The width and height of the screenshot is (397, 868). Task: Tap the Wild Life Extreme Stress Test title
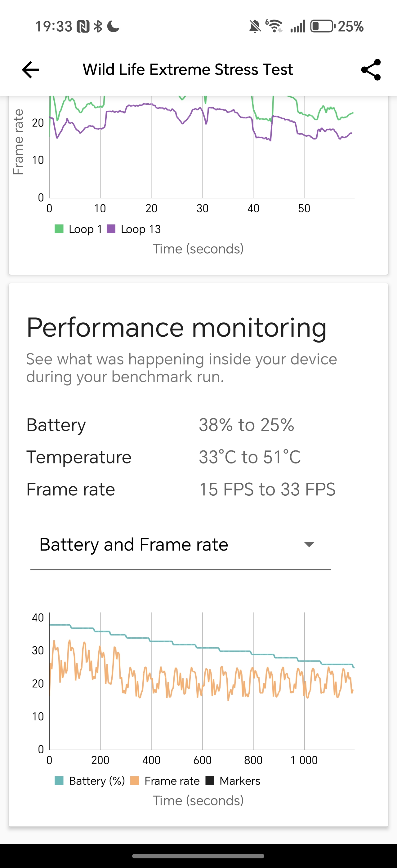pyautogui.click(x=188, y=69)
